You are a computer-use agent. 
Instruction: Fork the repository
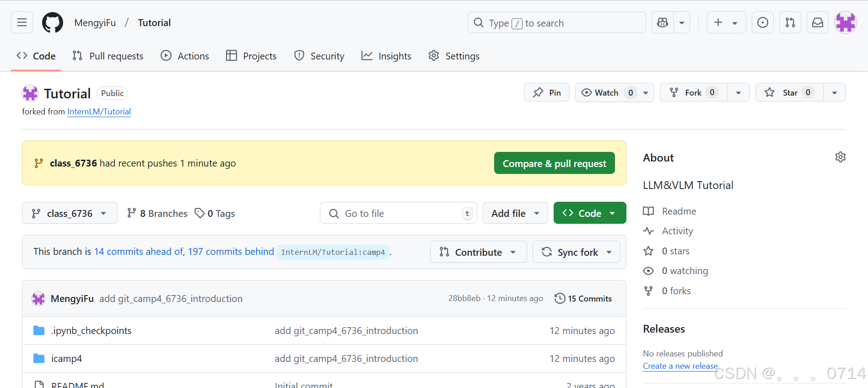click(694, 92)
